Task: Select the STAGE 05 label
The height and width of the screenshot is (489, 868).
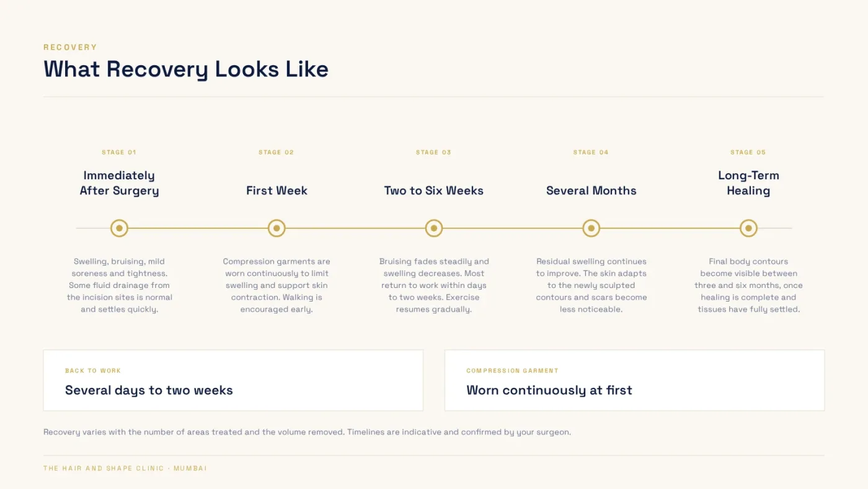Action: coord(748,152)
